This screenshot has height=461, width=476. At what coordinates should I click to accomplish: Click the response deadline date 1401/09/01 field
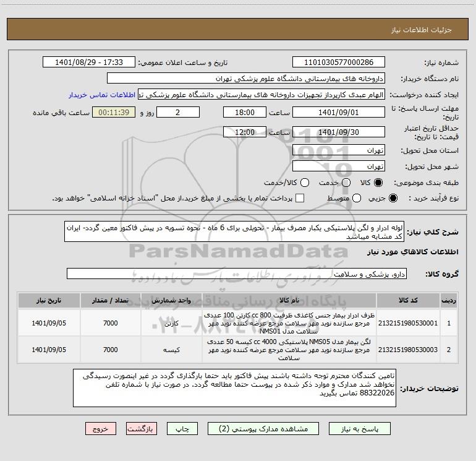(339, 112)
